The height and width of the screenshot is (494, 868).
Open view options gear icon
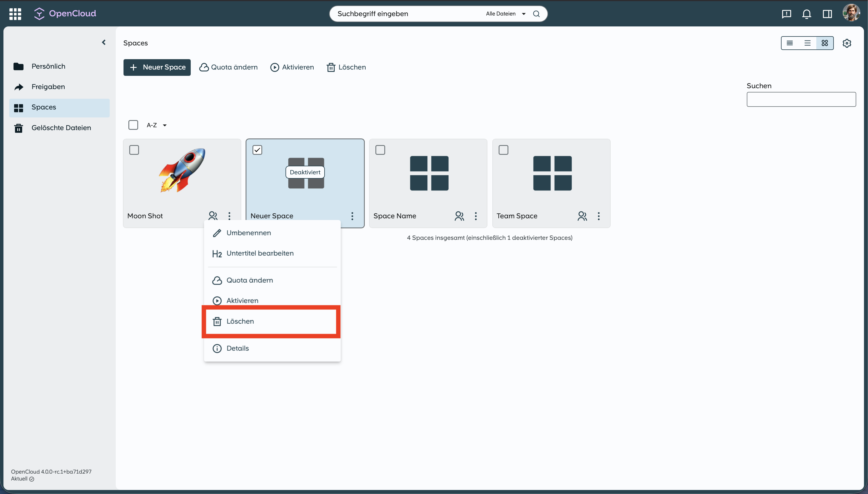(847, 43)
